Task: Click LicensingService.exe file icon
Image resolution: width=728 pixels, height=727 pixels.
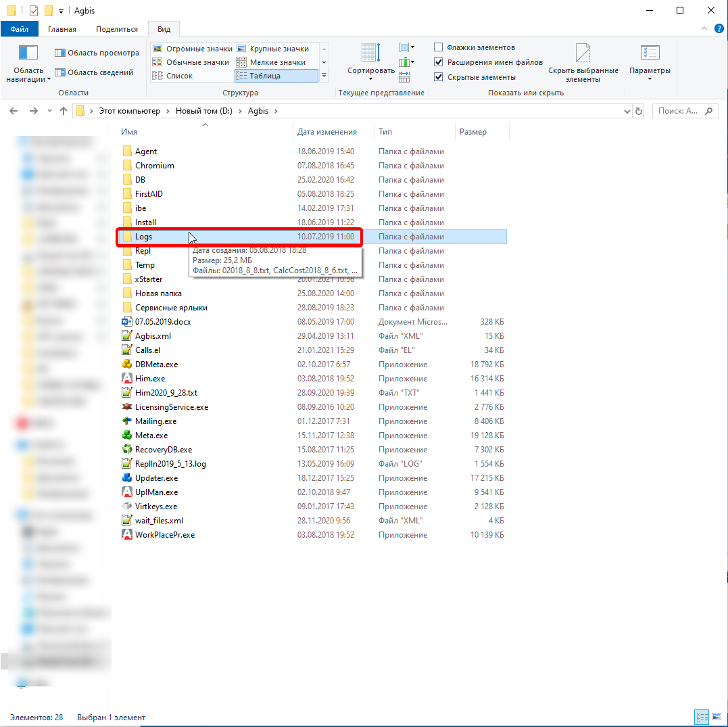Action: pos(127,407)
